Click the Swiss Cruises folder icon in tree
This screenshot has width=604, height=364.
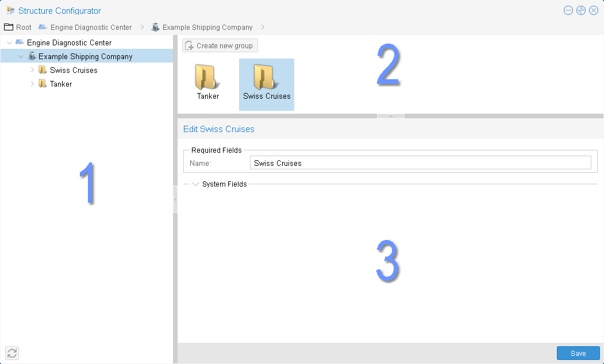pyautogui.click(x=43, y=70)
